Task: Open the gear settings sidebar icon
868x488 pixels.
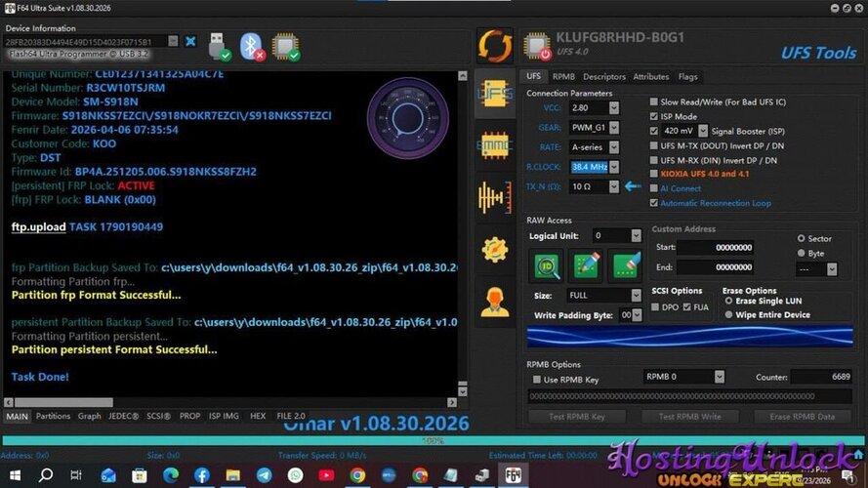Action: point(495,250)
